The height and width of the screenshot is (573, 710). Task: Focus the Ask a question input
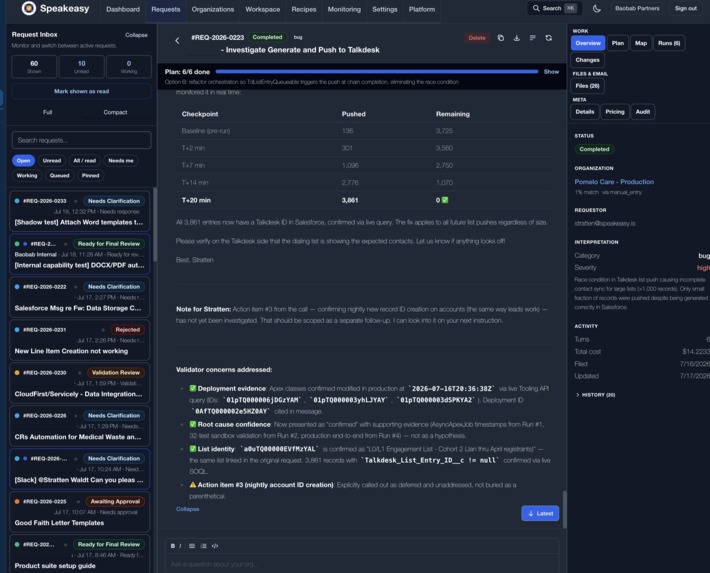[x=362, y=564]
